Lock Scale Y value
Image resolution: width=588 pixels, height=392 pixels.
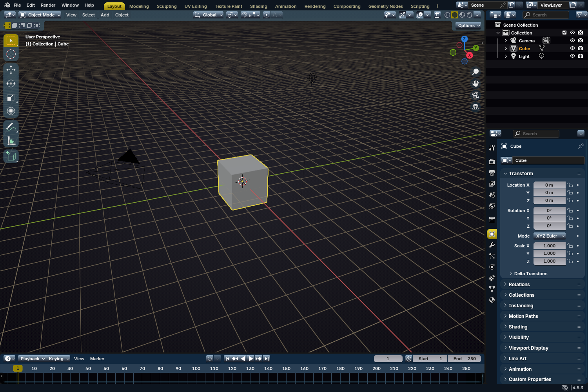(x=570, y=253)
